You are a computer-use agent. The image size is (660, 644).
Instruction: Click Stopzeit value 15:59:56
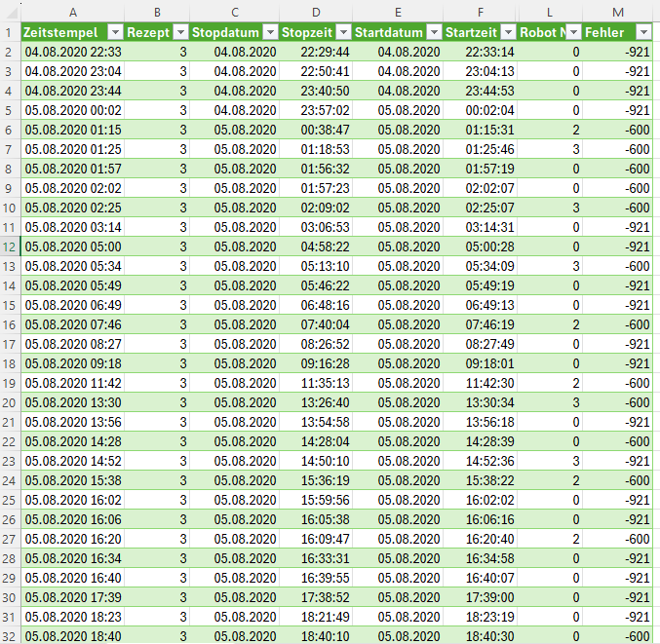tap(316, 500)
